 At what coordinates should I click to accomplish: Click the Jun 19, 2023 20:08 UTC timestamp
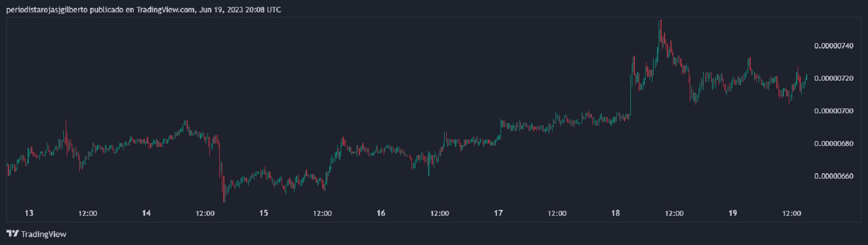point(240,9)
